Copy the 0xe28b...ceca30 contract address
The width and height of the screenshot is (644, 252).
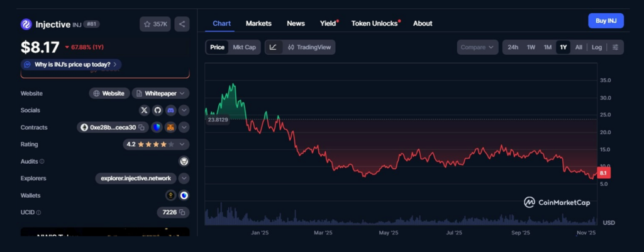click(142, 128)
